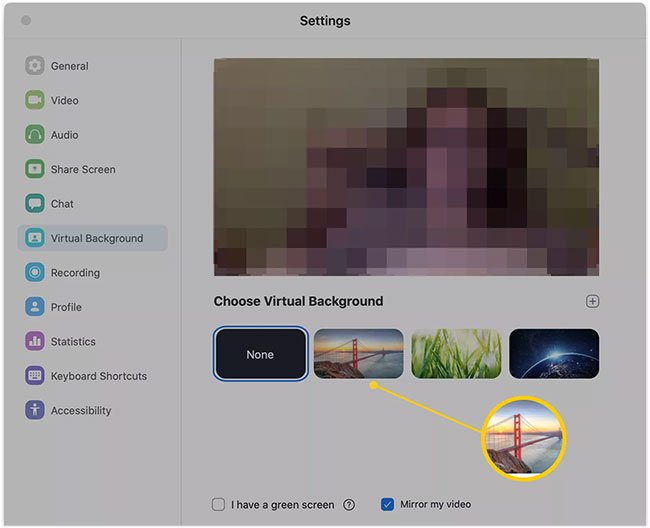Open the Statistics bar chart icon
This screenshot has height=528, width=650.
pos(35,342)
